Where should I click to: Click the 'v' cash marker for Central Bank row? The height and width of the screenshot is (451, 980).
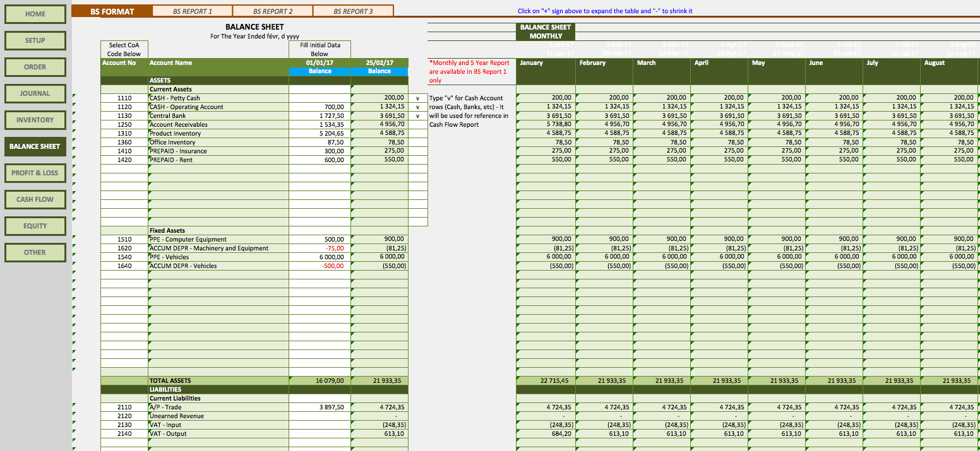click(x=417, y=116)
